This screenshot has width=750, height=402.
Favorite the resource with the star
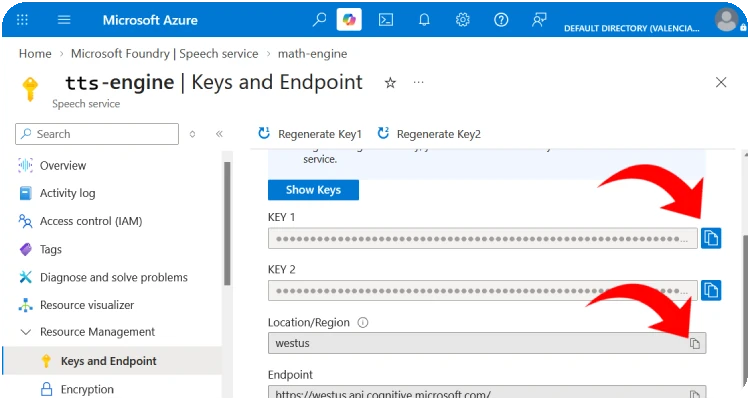pyautogui.click(x=390, y=83)
